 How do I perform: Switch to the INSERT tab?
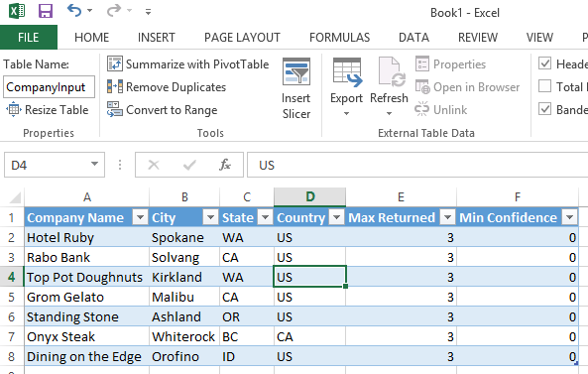pyautogui.click(x=156, y=37)
